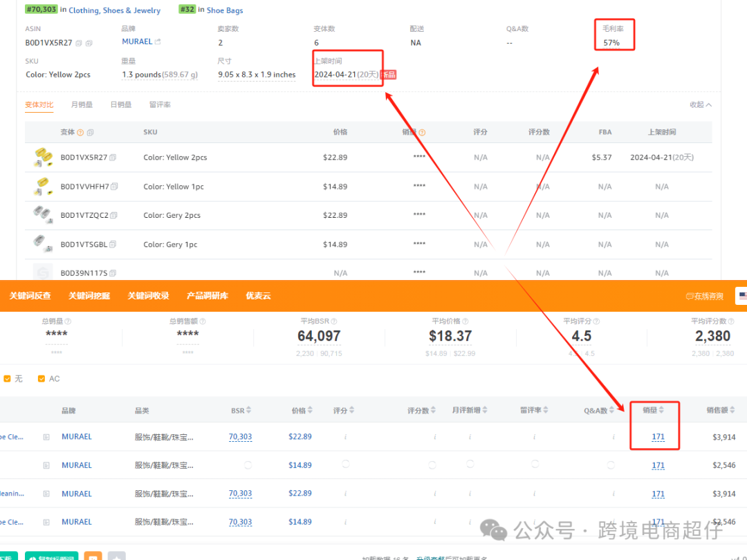Open MURAEL brand external link icon
Screen dimensions: 747x560
(158, 42)
